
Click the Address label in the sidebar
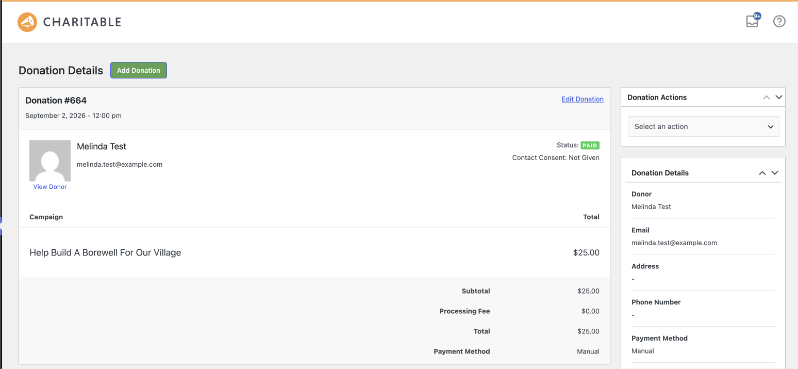click(645, 266)
